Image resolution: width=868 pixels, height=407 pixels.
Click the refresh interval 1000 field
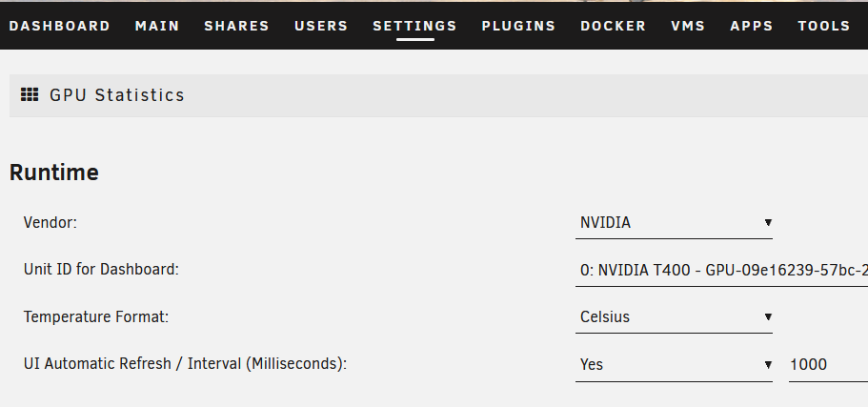coord(828,365)
